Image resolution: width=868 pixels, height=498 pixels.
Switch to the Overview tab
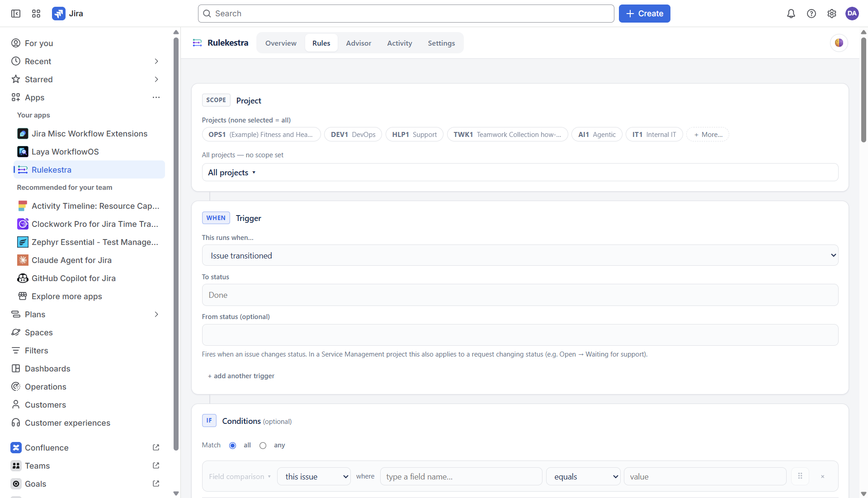pyautogui.click(x=281, y=43)
